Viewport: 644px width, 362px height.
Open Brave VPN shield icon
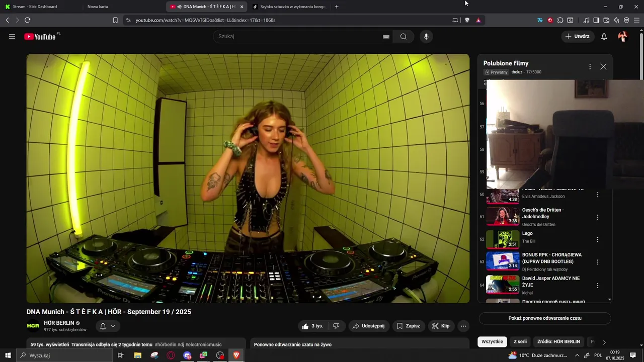(626, 20)
